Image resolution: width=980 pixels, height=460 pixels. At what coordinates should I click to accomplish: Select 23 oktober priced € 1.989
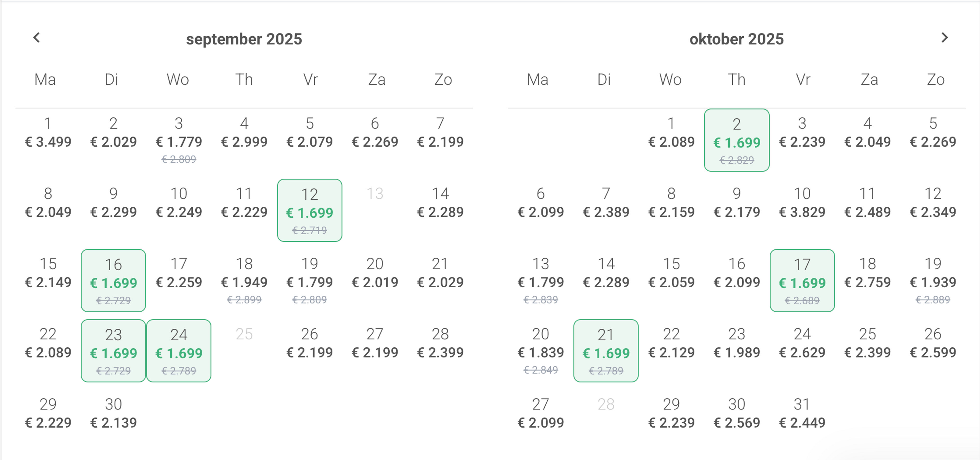point(737,343)
